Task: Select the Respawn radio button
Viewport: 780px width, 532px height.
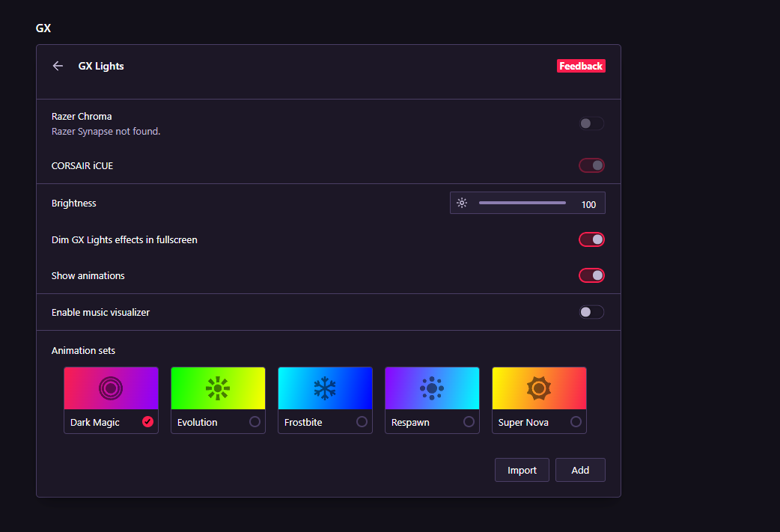Action: click(469, 421)
